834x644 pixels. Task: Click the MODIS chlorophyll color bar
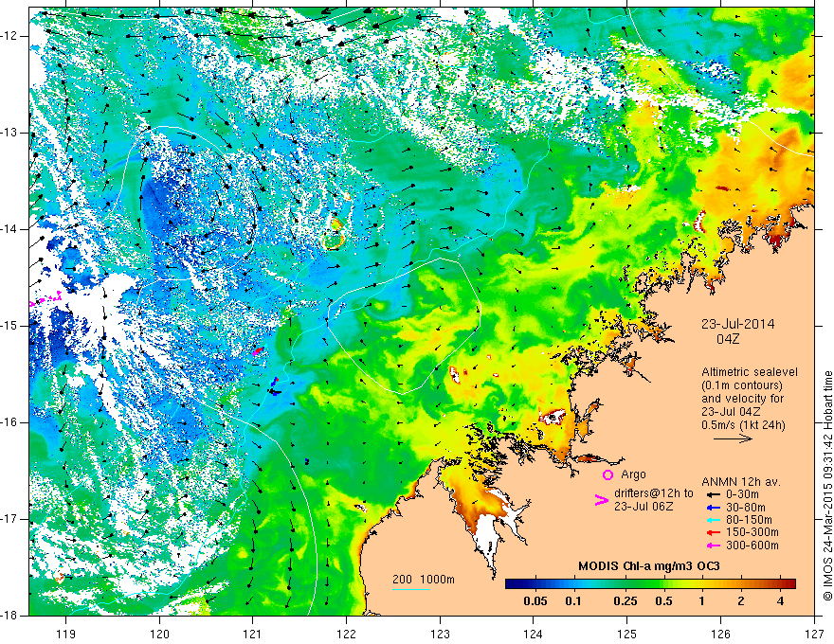(650, 583)
